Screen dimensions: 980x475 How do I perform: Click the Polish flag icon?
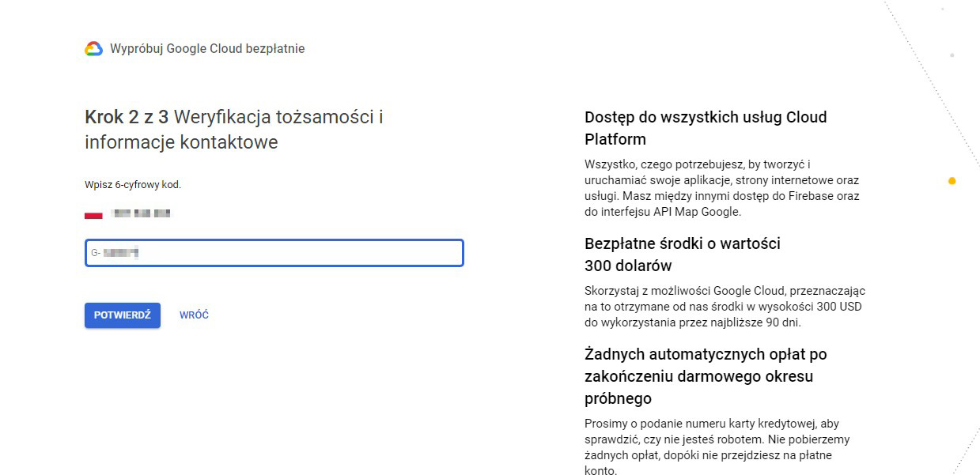[93, 214]
